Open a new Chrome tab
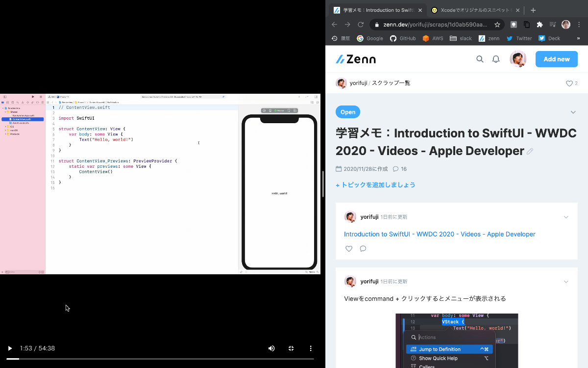Image resolution: width=588 pixels, height=368 pixels. click(x=533, y=10)
